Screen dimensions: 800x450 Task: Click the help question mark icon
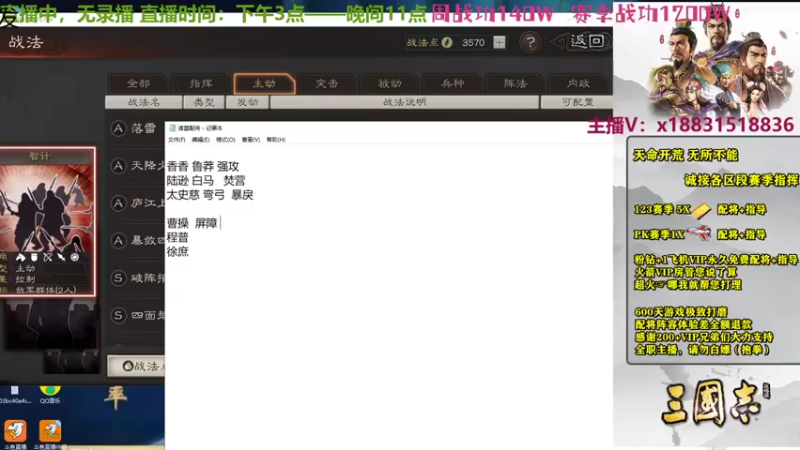click(x=531, y=42)
